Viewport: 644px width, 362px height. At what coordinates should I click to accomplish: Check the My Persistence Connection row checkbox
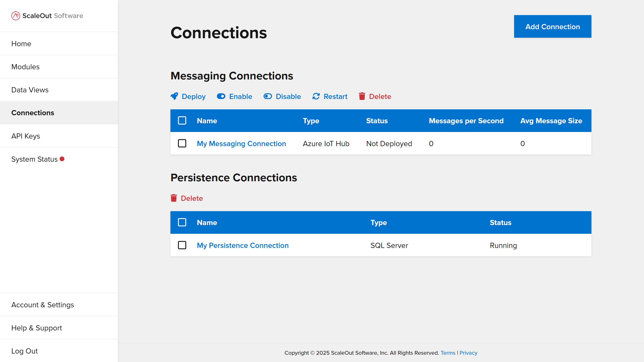tap(182, 245)
